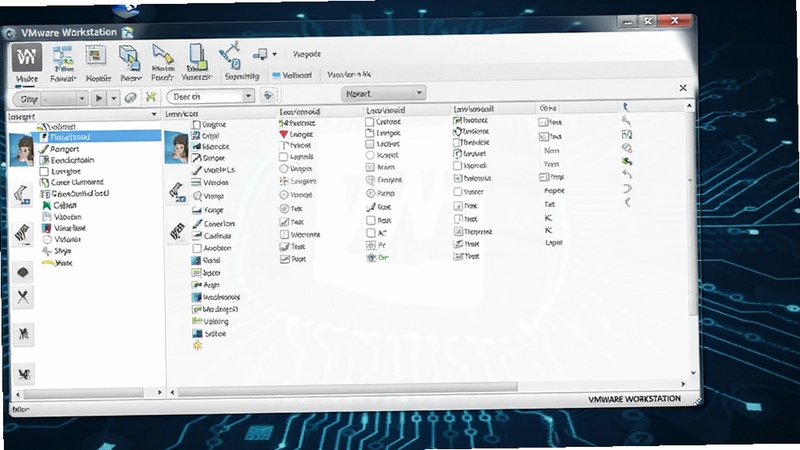
Task: Click the red downward triangle icon in second column
Action: point(284,134)
